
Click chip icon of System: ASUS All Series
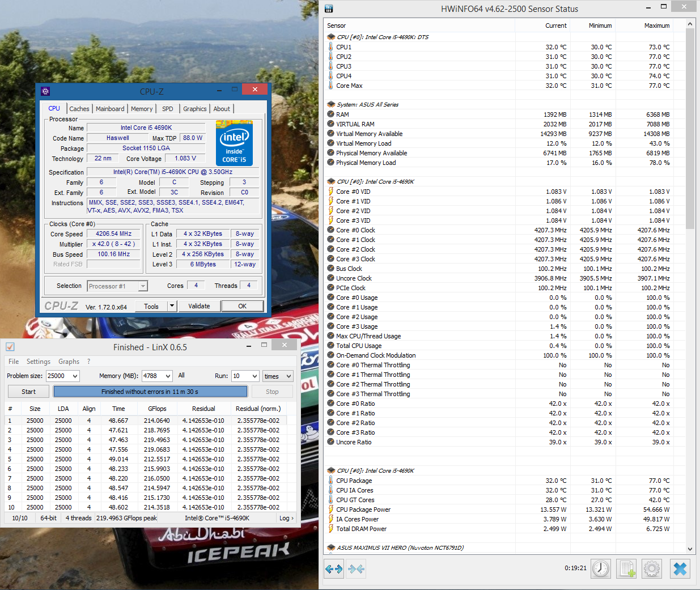point(331,104)
